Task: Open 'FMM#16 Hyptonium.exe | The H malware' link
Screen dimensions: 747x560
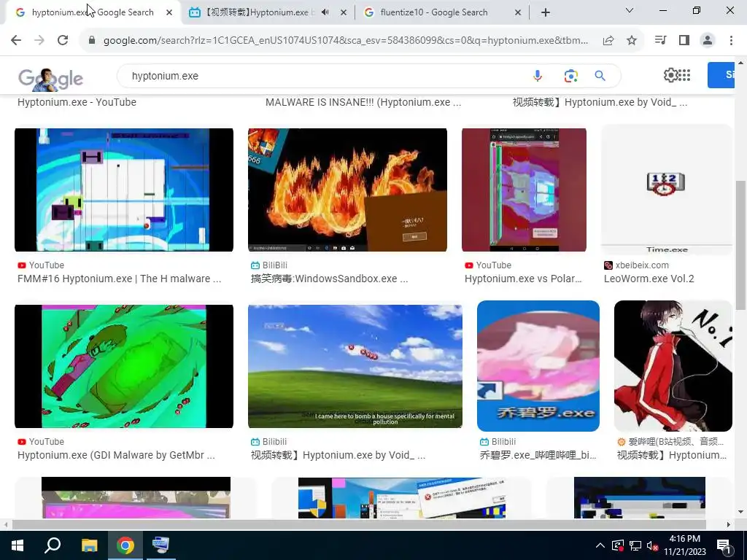Action: pos(119,279)
